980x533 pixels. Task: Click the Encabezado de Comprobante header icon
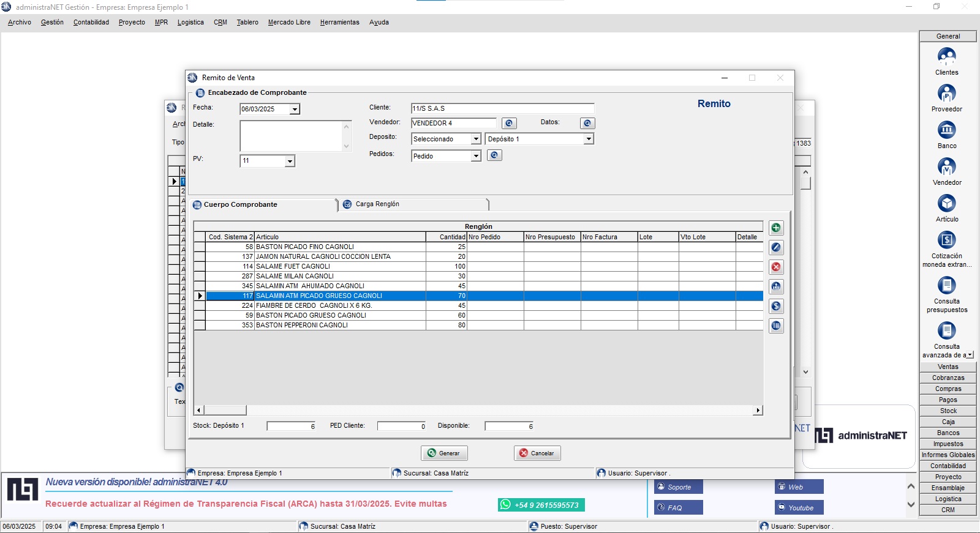point(200,93)
